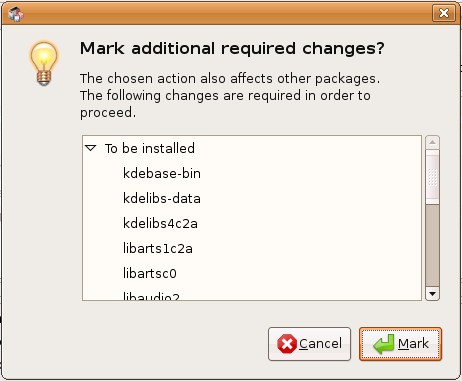The image size is (462, 381).
Task: Confirm by clicking the Mark button
Action: pyautogui.click(x=400, y=344)
